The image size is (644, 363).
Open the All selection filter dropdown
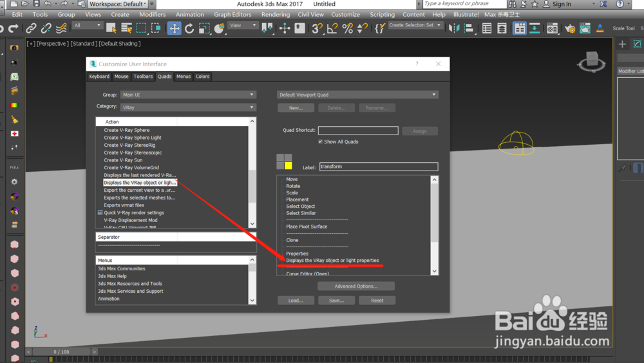(x=88, y=26)
